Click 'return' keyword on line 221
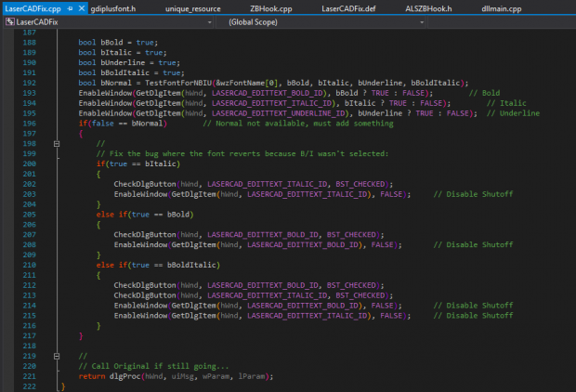This screenshot has height=392, width=576. click(x=92, y=376)
